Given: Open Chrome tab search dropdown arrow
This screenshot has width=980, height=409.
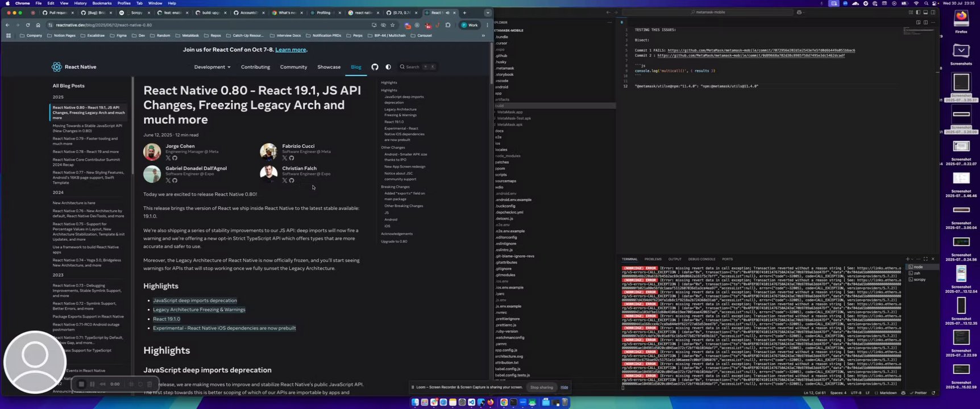Looking at the screenshot, I should pos(487,12).
